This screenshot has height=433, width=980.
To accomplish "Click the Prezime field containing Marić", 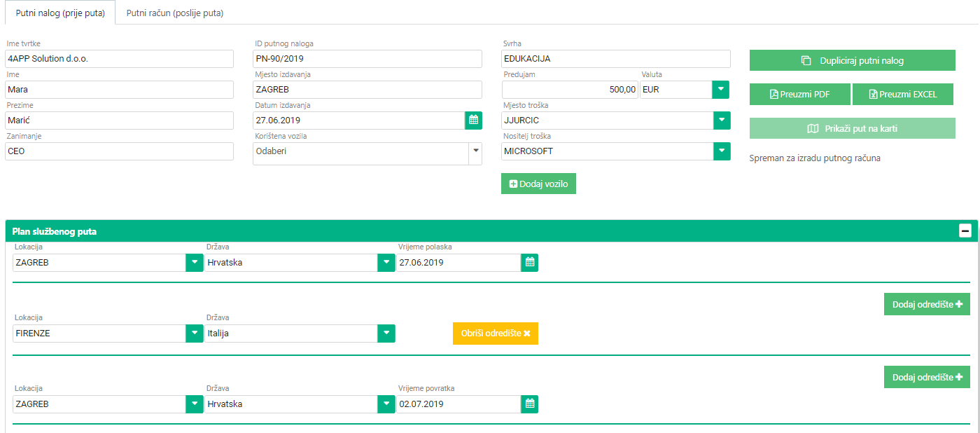I will [119, 121].
